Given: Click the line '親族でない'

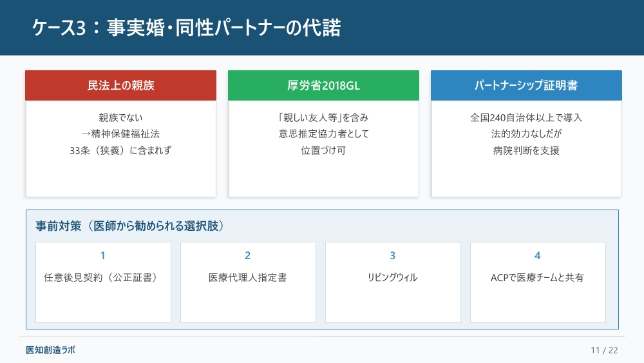Looking at the screenshot, I should tap(121, 117).
